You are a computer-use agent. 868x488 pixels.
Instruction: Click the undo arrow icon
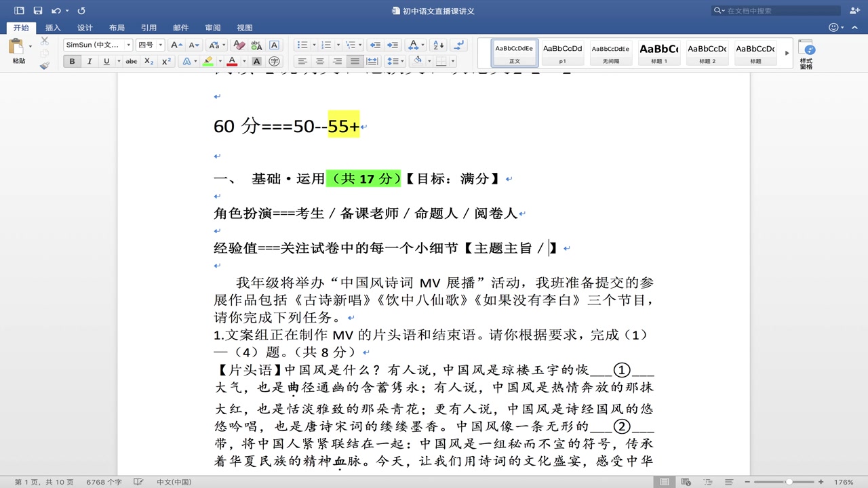coord(56,11)
